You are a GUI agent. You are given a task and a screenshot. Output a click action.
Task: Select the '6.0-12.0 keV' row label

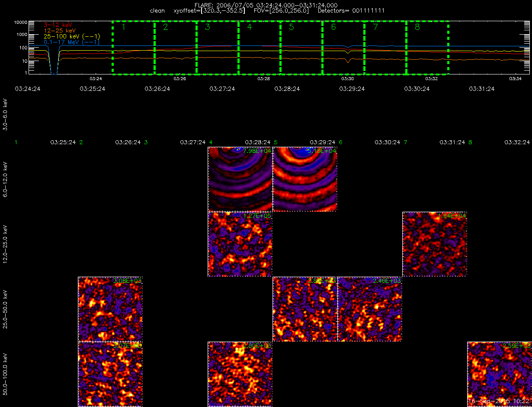coord(5,180)
